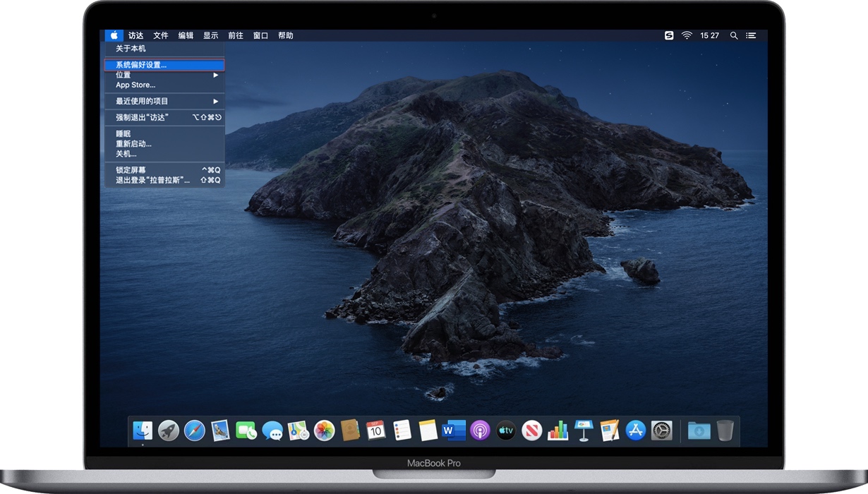Click 重新启动… to restart

134,144
